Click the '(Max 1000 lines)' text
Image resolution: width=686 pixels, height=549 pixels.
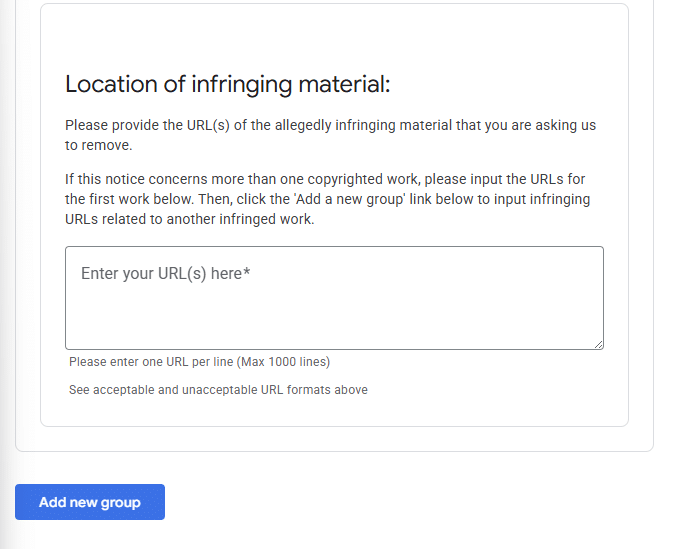coord(284,362)
